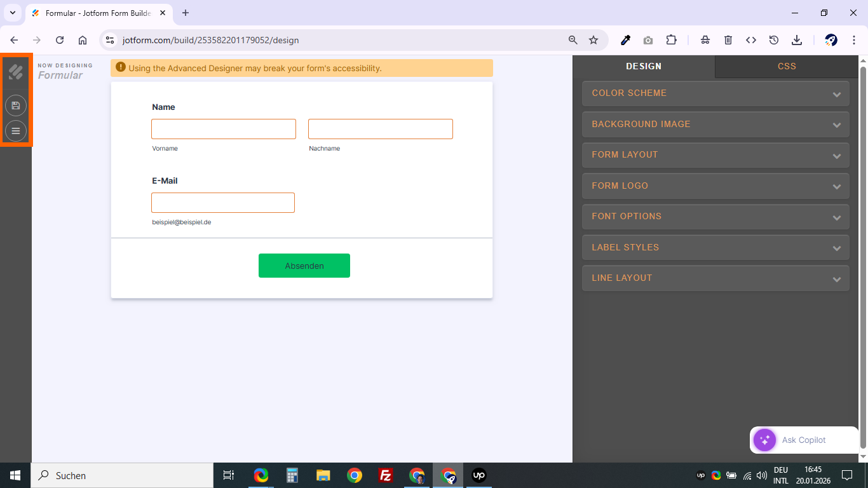The height and width of the screenshot is (488, 868).
Task: Switch to the CSS tab
Action: tap(787, 66)
